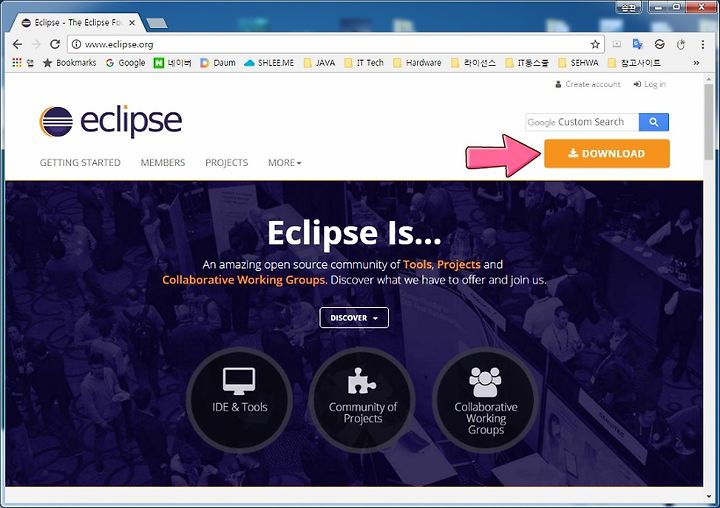This screenshot has width=720, height=508.
Task: Open the MEMBERS menu item
Action: (x=163, y=163)
